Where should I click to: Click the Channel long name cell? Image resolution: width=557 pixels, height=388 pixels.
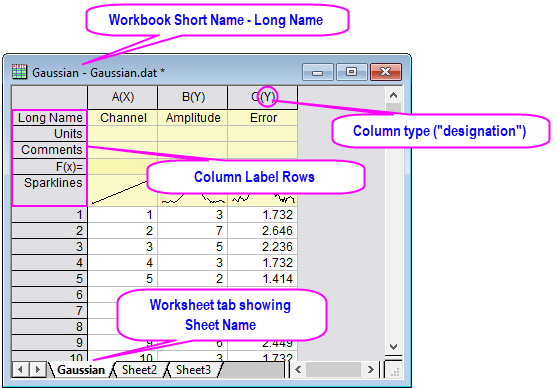pos(123,118)
